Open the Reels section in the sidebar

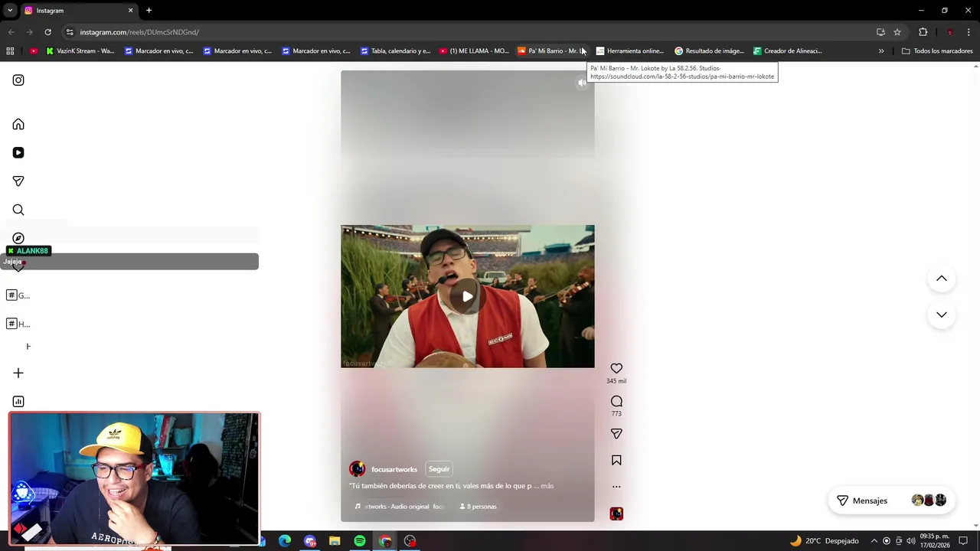pyautogui.click(x=18, y=152)
